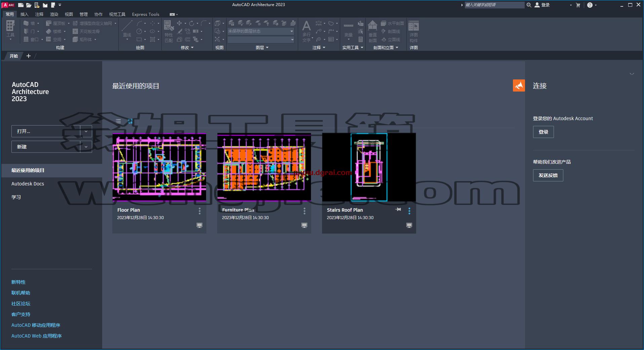The image size is (644, 350).
Task: Click the orange announcements megaphone icon
Action: [519, 85]
